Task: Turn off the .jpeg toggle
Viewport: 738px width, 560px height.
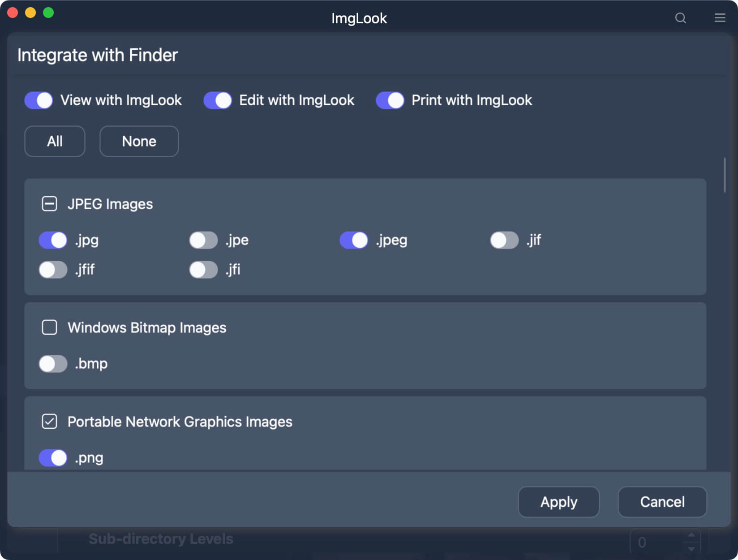Action: (x=353, y=240)
